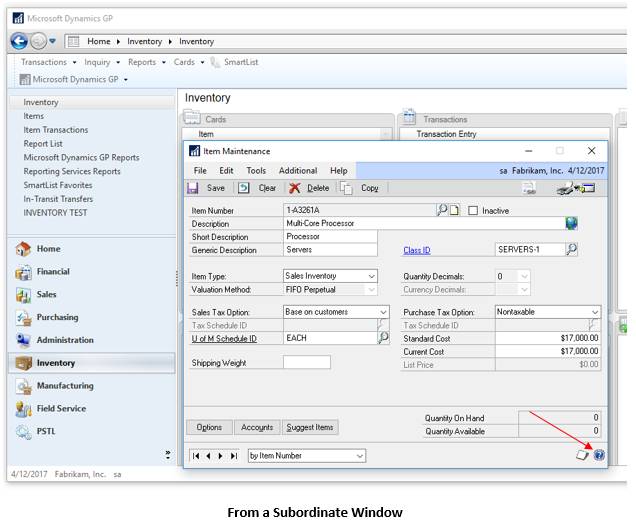Open the Class ID lookup magnifier
Screen dimensions: 636x524
572,250
